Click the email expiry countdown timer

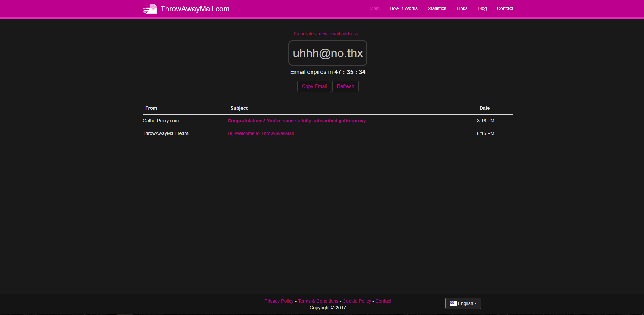pos(350,72)
